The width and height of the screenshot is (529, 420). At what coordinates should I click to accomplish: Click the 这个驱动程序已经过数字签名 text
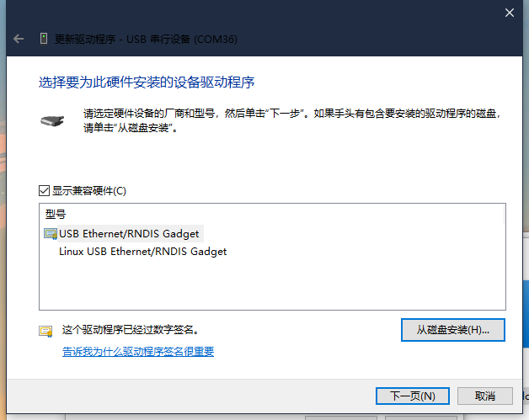tap(131, 329)
